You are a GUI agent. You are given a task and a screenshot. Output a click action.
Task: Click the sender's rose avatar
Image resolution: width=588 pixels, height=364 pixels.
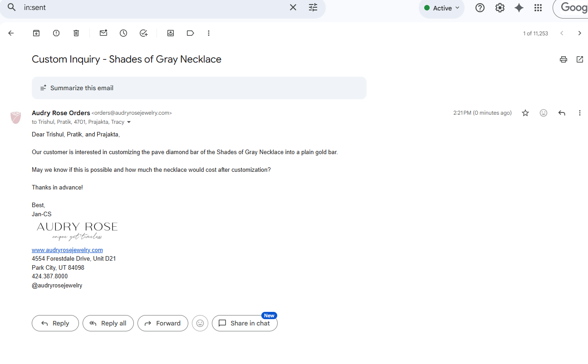pyautogui.click(x=16, y=117)
